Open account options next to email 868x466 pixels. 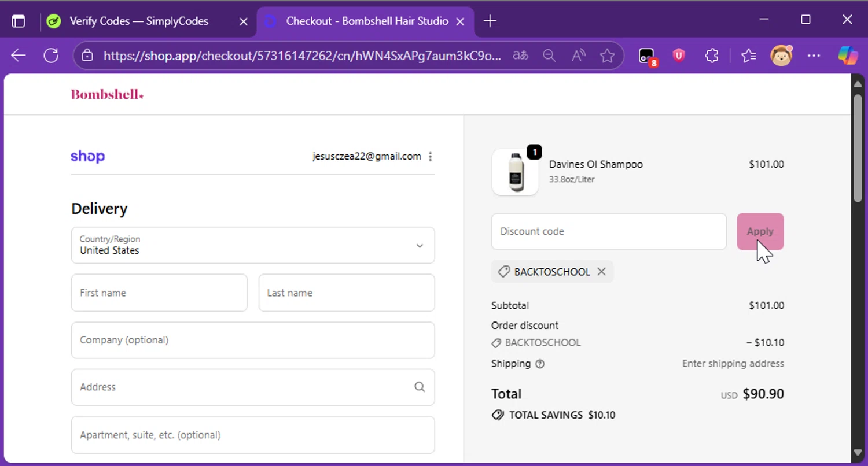pos(430,156)
